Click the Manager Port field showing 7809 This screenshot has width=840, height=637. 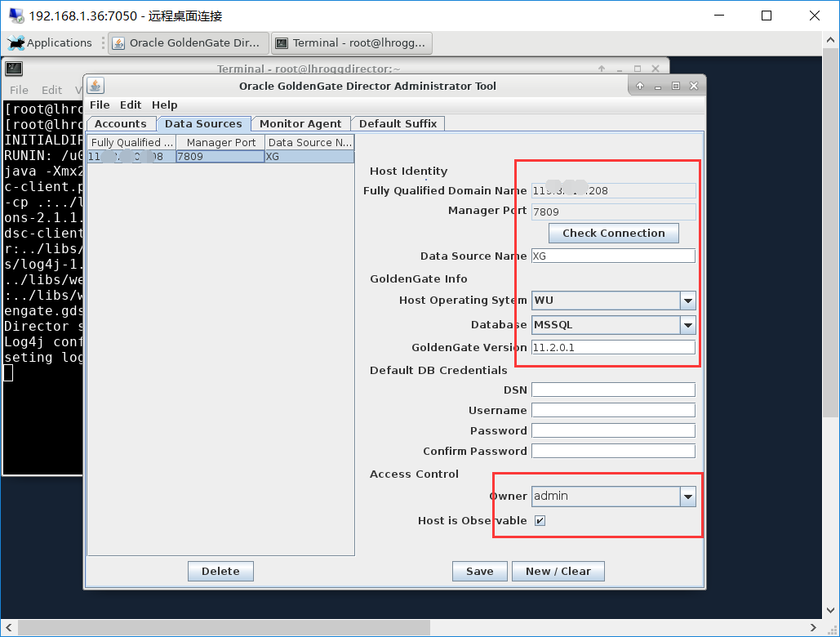pyautogui.click(x=614, y=212)
